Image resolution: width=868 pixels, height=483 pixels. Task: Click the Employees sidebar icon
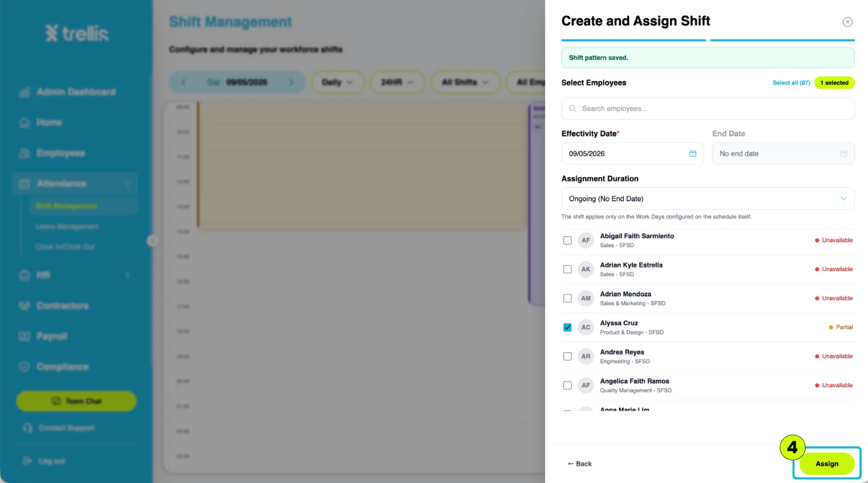(24, 153)
